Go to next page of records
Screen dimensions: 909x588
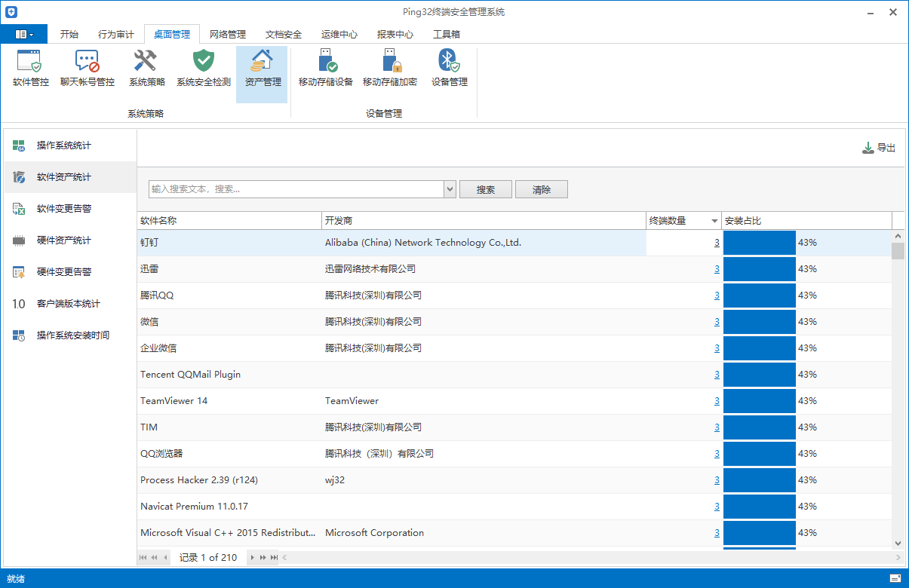click(263, 558)
